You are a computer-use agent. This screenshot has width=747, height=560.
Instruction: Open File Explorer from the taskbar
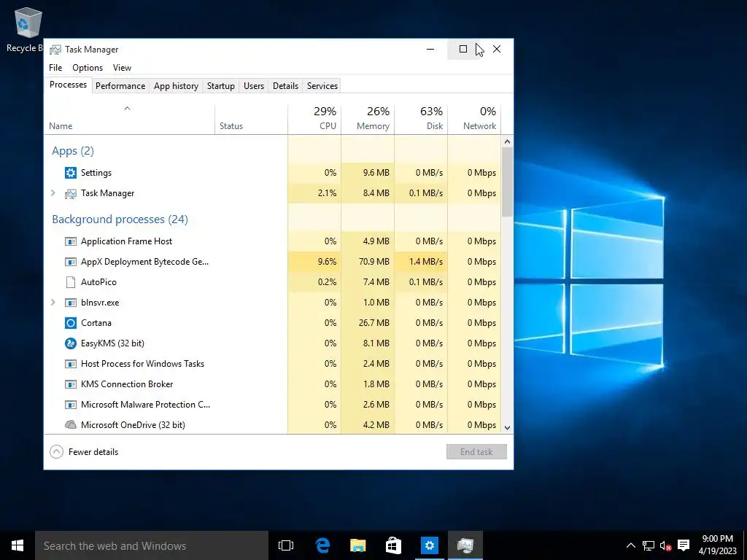[x=357, y=545]
